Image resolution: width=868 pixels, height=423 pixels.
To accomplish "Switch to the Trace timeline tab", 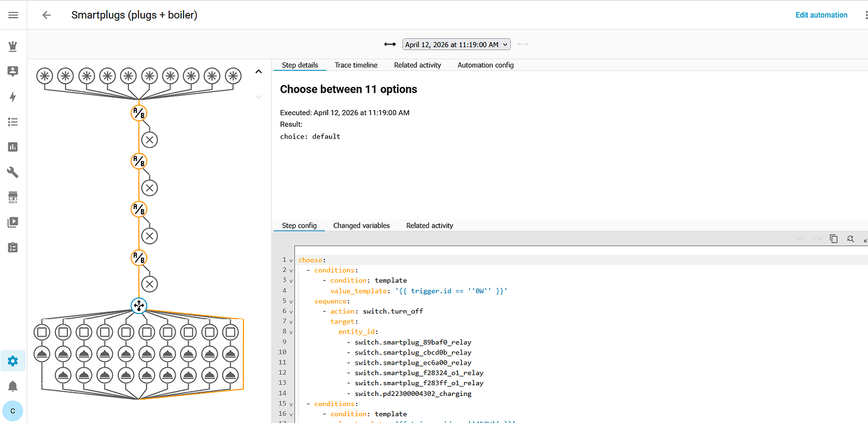I will coord(356,65).
